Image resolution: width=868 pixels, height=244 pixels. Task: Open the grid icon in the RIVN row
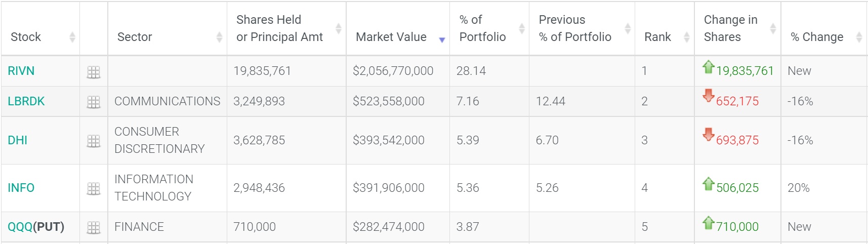point(94,72)
